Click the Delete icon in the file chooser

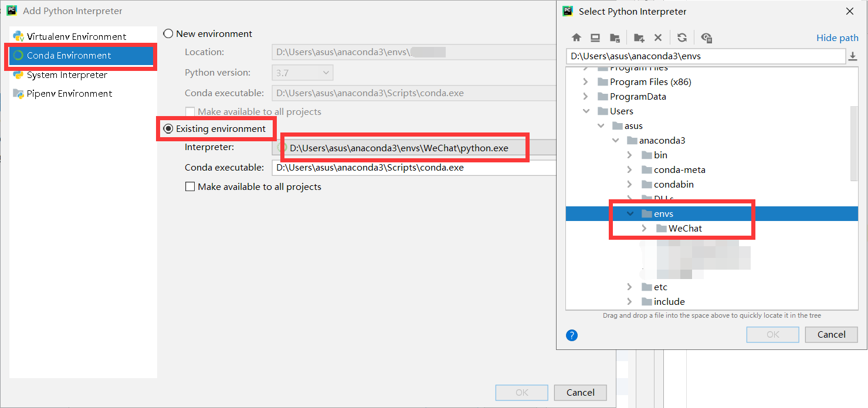click(x=657, y=37)
